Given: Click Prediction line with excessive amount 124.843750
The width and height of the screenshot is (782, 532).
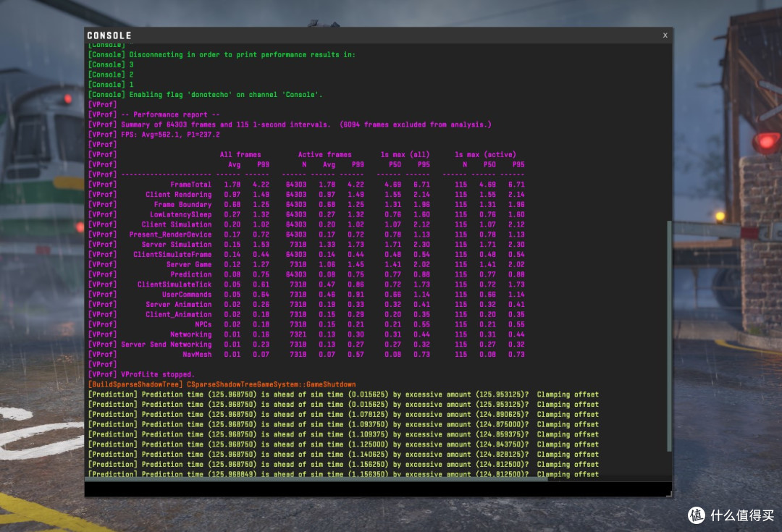Looking at the screenshot, I should click(x=344, y=444).
